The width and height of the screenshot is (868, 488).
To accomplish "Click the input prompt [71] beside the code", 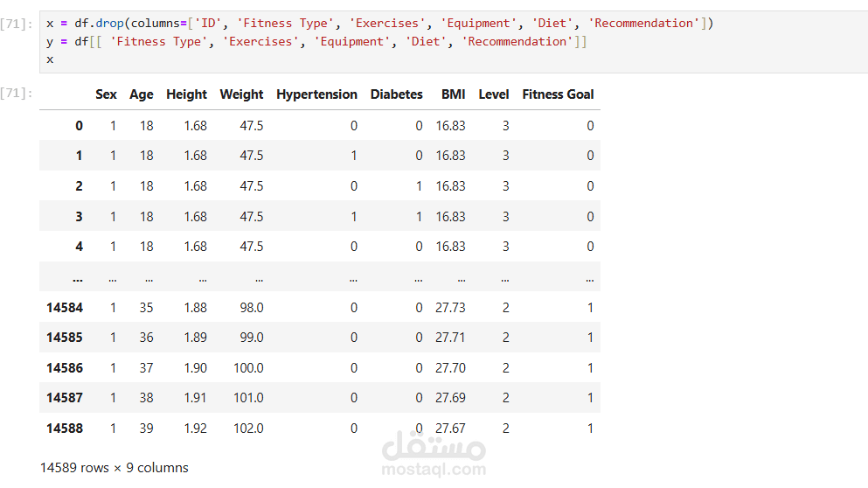I will 16,24.
